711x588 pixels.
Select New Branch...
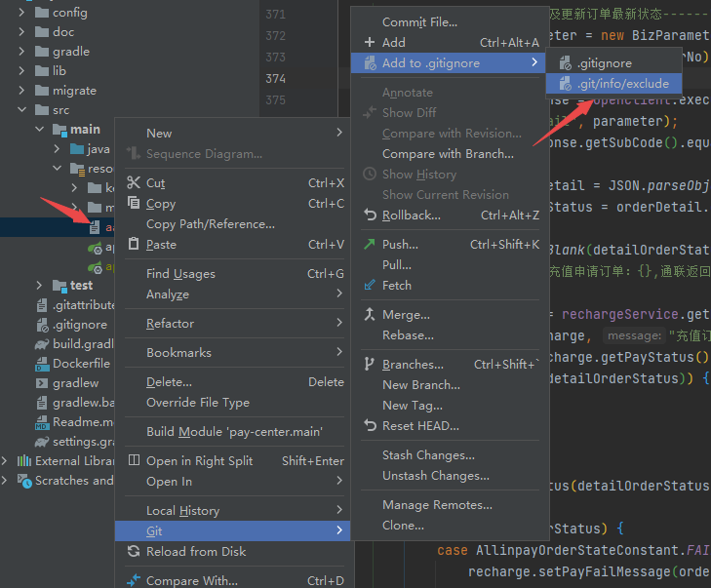pos(450,384)
